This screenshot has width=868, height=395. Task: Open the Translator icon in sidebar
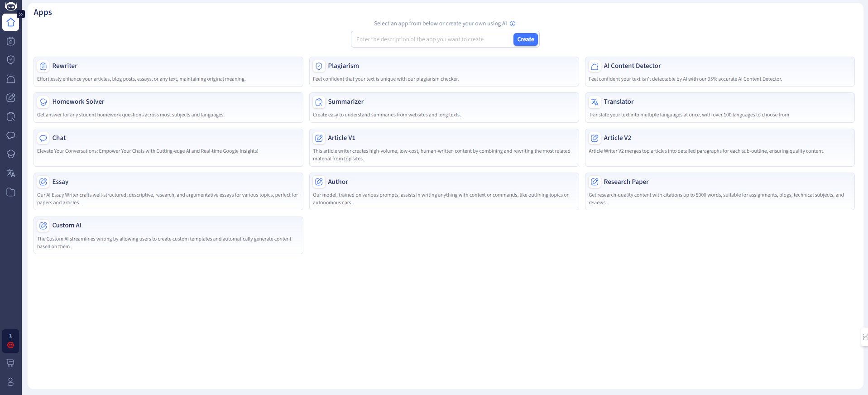[11, 173]
